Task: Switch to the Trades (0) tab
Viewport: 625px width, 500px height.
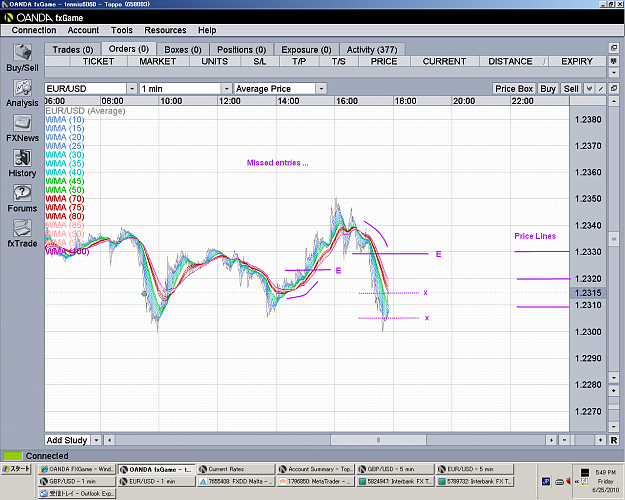Action: tap(73, 50)
